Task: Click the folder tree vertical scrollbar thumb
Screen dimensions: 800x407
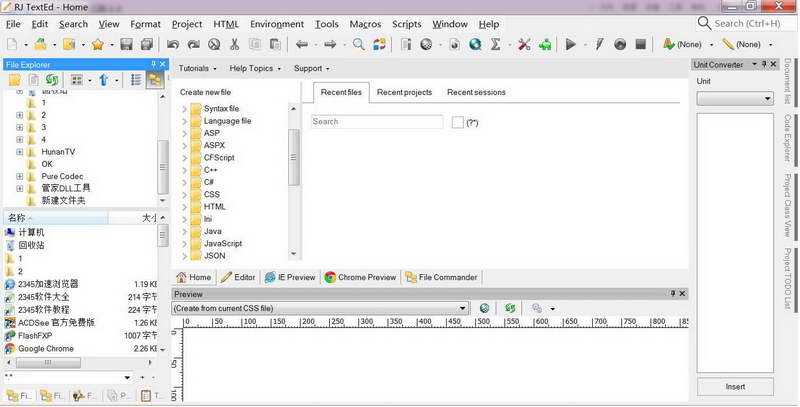Action: (163, 167)
